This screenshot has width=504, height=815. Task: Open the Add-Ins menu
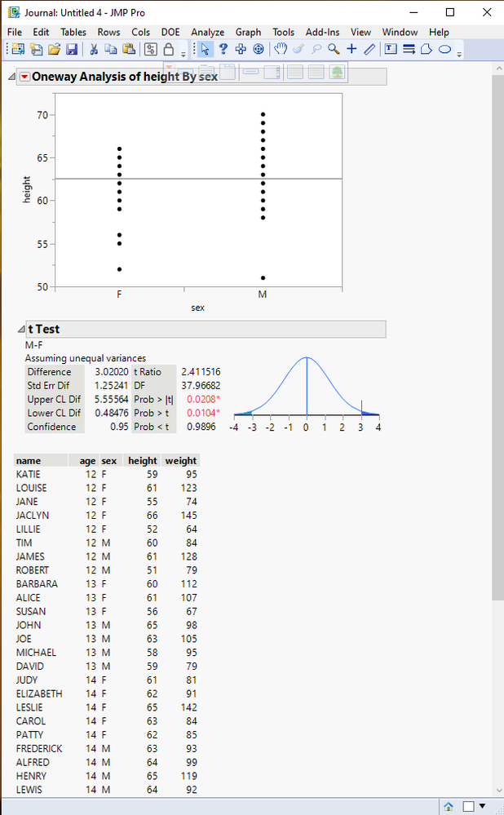(x=322, y=33)
